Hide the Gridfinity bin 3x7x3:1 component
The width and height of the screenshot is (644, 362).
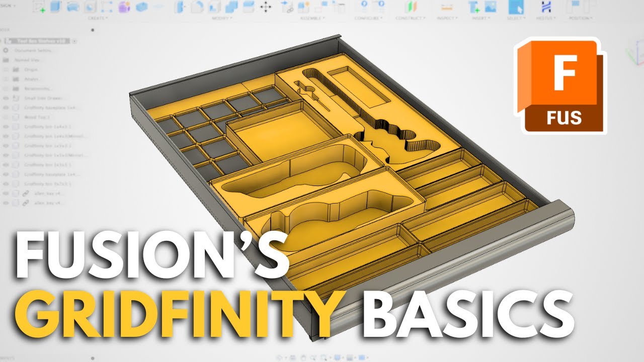[x=6, y=184]
